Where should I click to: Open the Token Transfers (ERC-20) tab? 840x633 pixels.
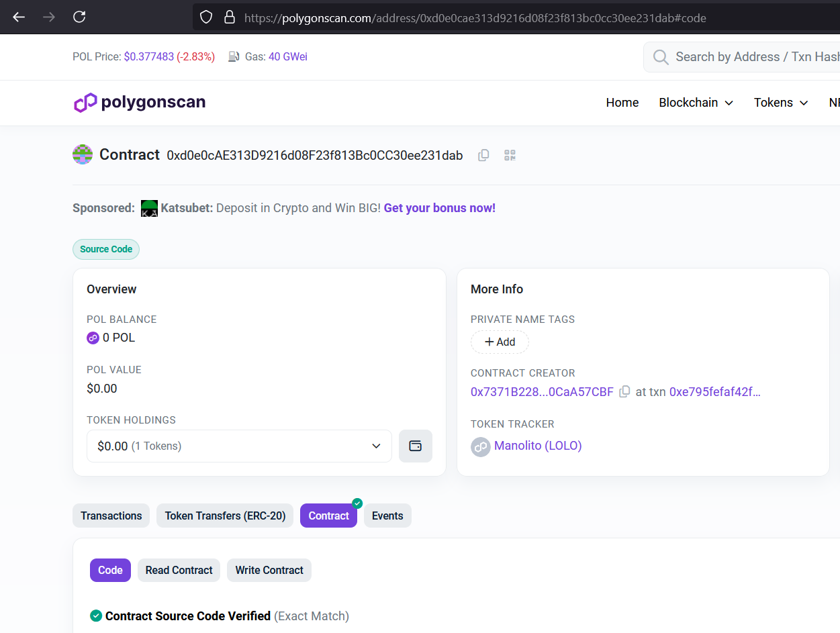pos(225,516)
